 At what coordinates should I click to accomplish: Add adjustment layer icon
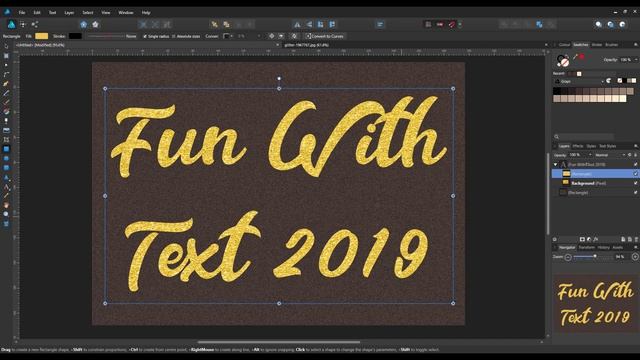click(x=589, y=239)
